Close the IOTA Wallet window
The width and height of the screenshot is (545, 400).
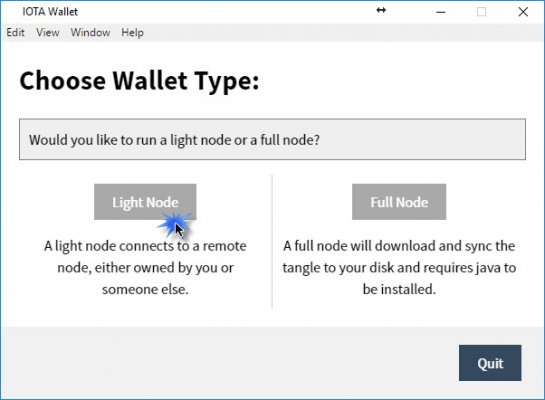[523, 12]
